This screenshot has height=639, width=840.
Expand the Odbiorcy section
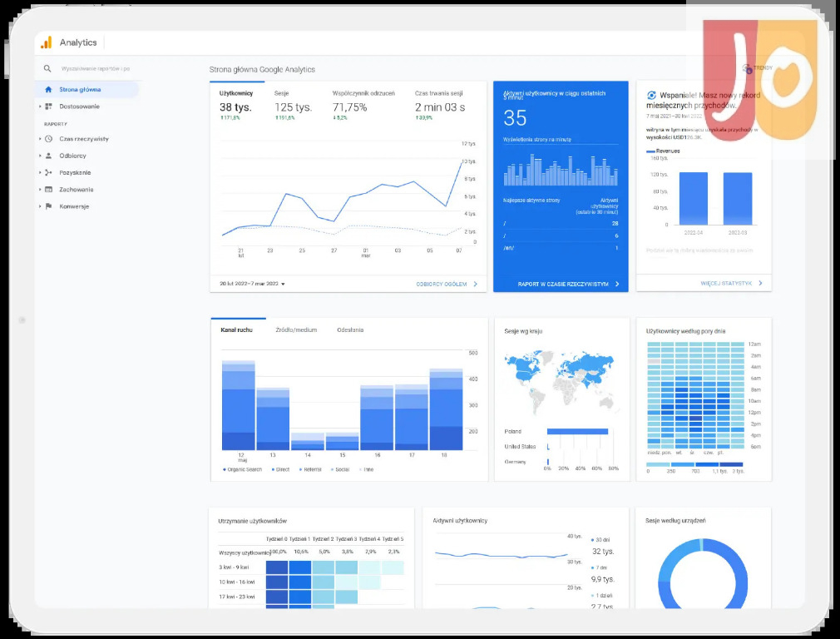[x=40, y=156]
